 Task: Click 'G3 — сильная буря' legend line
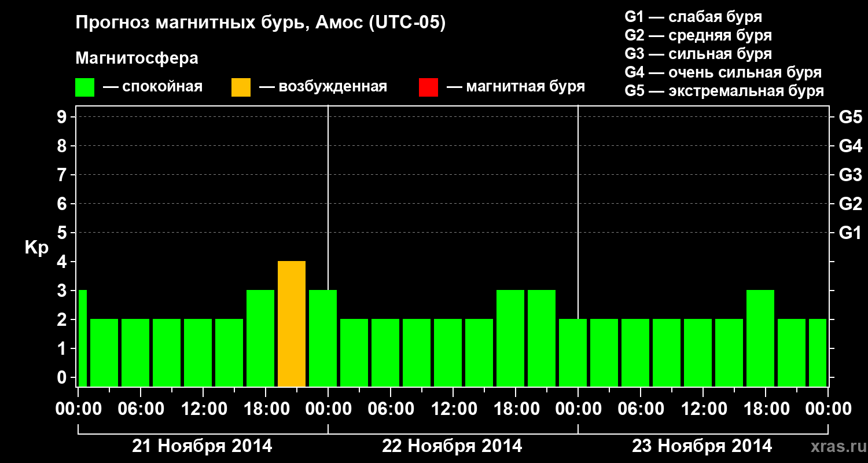(x=698, y=54)
